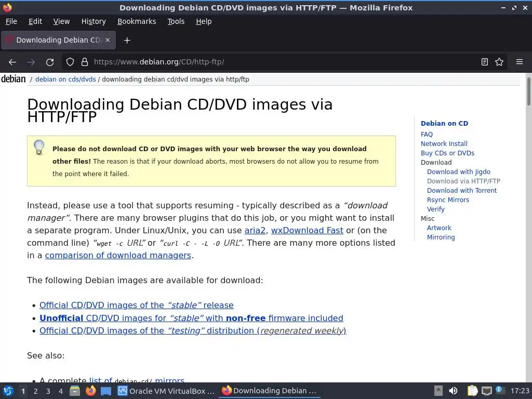
Task: Click the blue show desktop taskbar icon
Action: click(x=106, y=391)
